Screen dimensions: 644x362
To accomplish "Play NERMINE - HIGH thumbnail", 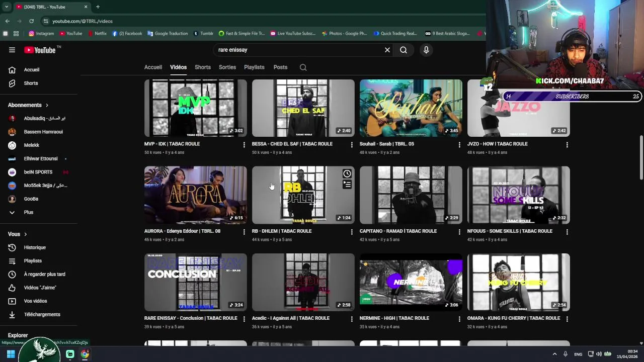I will [x=411, y=282].
